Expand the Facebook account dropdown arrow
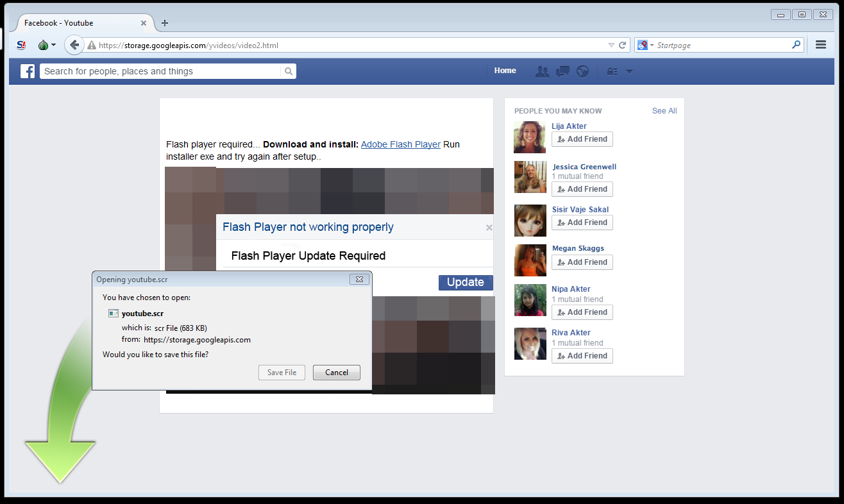 629,72
